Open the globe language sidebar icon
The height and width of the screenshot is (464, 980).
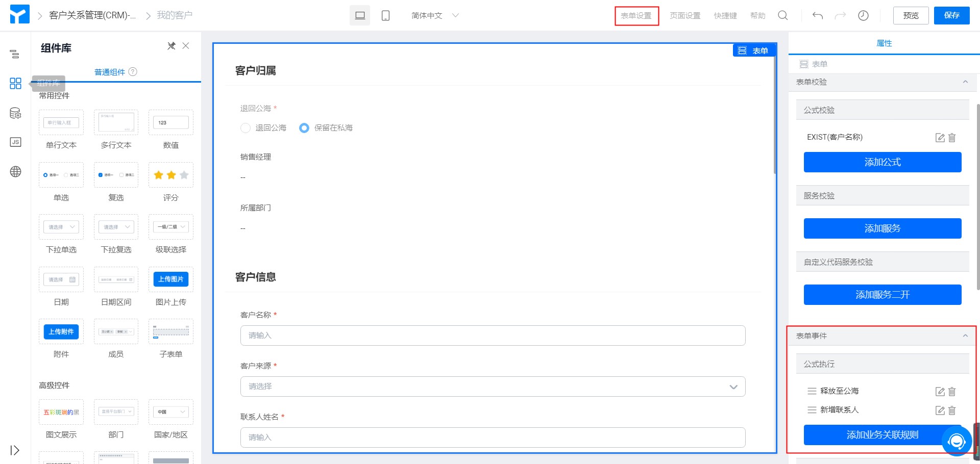coord(15,172)
